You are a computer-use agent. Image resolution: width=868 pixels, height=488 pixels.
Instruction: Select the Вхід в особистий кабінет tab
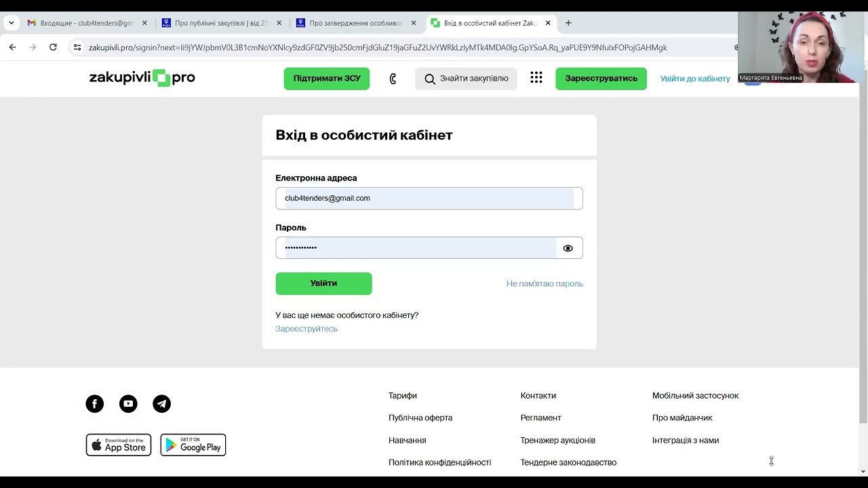[491, 23]
